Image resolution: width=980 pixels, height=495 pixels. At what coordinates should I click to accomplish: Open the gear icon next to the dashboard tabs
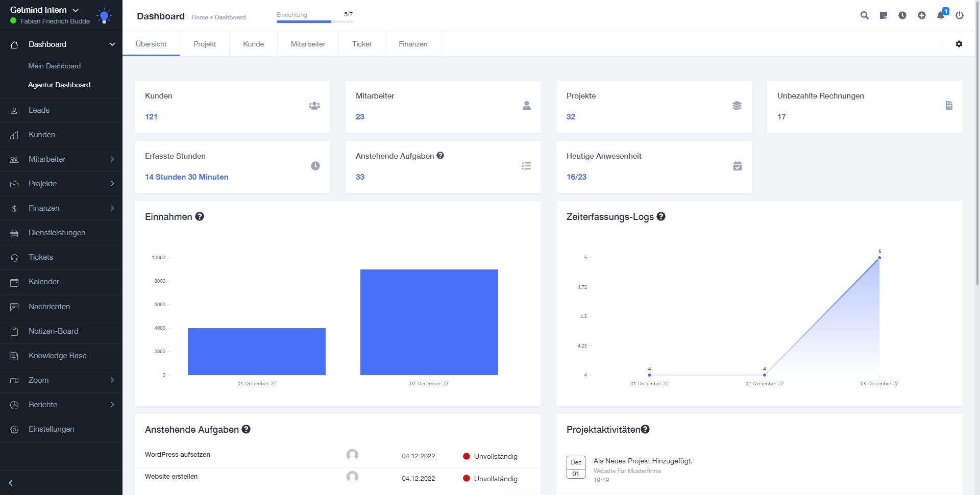tap(959, 44)
